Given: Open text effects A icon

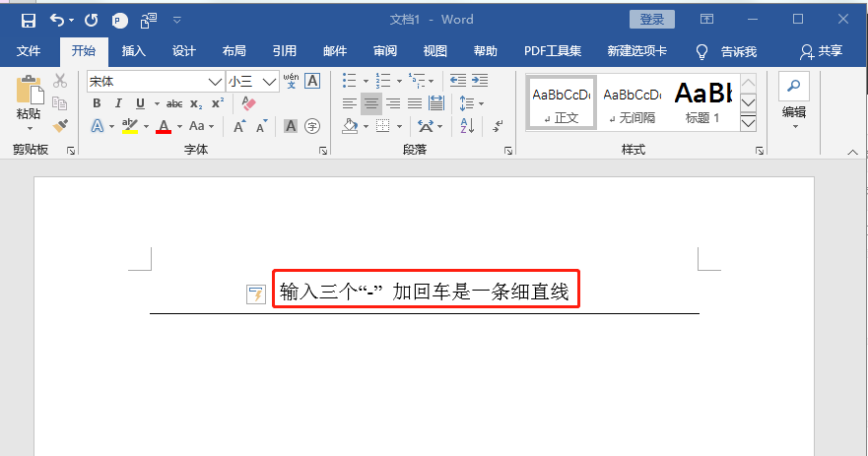Looking at the screenshot, I should [x=98, y=126].
